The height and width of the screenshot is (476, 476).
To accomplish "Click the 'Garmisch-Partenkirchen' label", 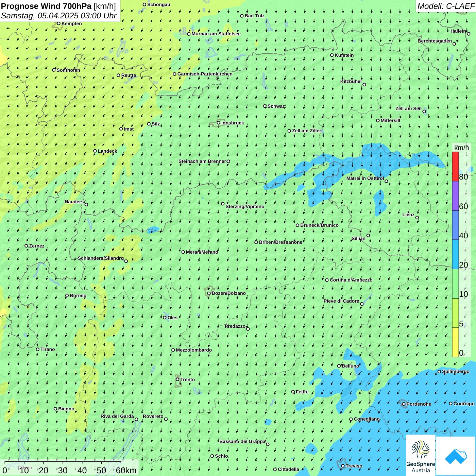I will 205,74.
